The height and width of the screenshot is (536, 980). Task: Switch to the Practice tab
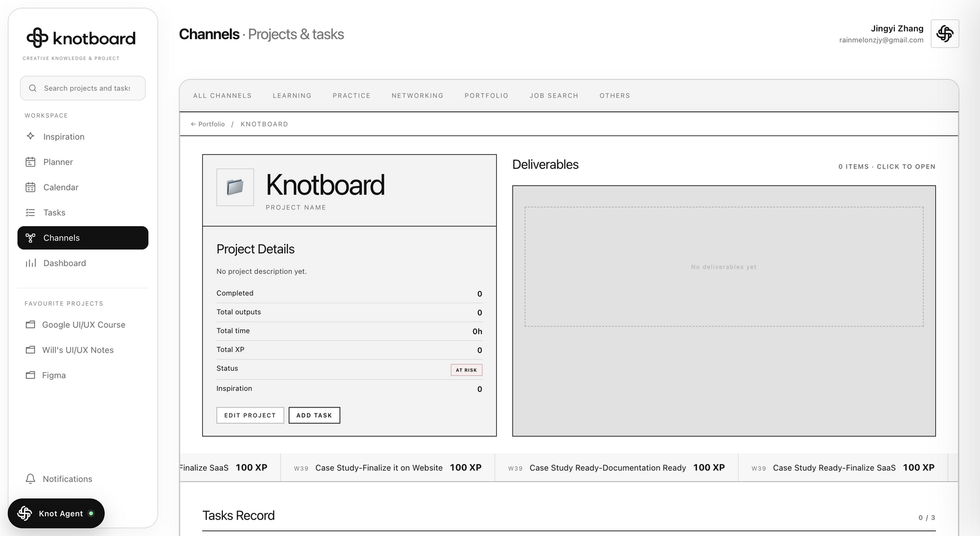tap(352, 96)
